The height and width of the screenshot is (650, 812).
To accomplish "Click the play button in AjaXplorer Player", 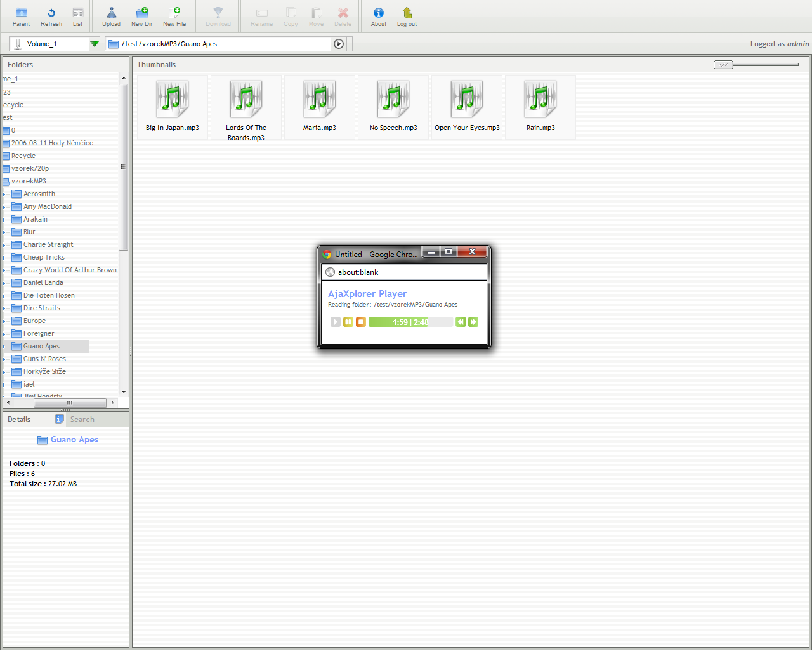I will (x=336, y=322).
